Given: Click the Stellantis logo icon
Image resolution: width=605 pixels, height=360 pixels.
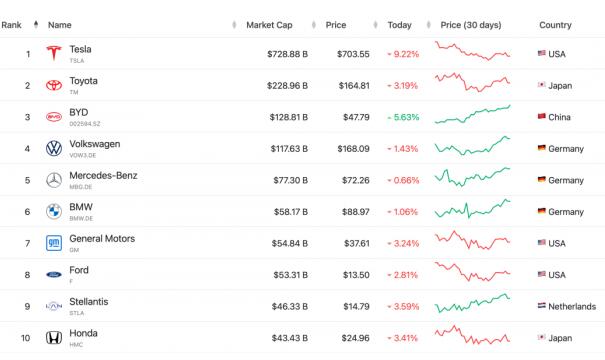Looking at the screenshot, I should point(54,306).
